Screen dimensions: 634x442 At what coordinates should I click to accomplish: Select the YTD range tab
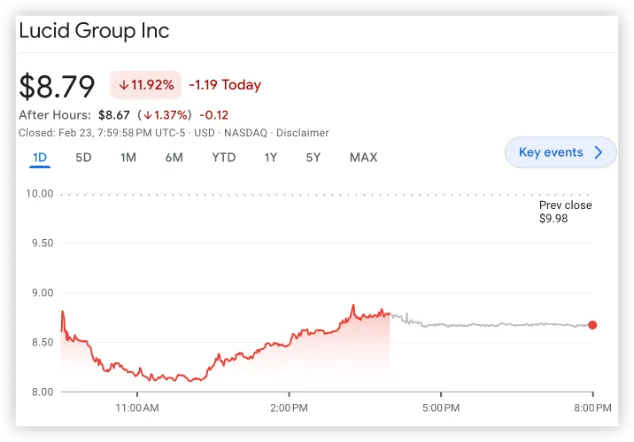pos(223,157)
